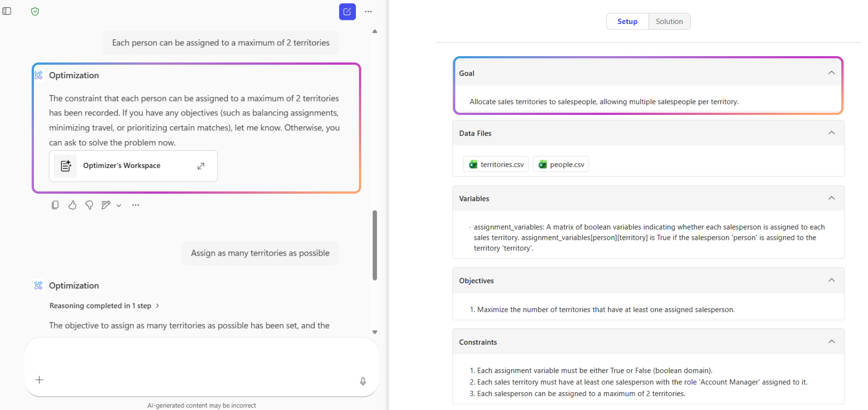Screen dimensions: 868x410
Task: Click the green shield protection icon
Action: [x=35, y=12]
